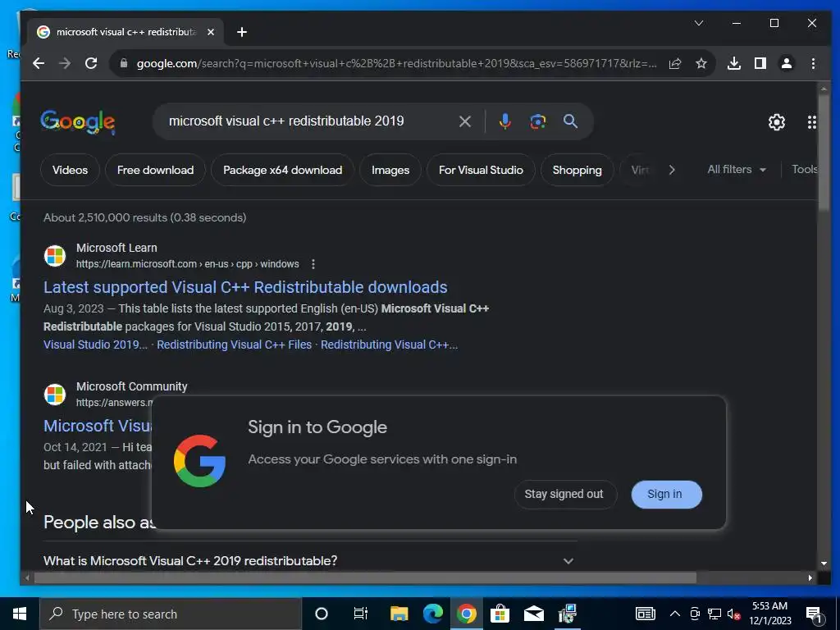Image resolution: width=840 pixels, height=630 pixels.
Task: Select the Videos filter chip
Action: (x=71, y=170)
